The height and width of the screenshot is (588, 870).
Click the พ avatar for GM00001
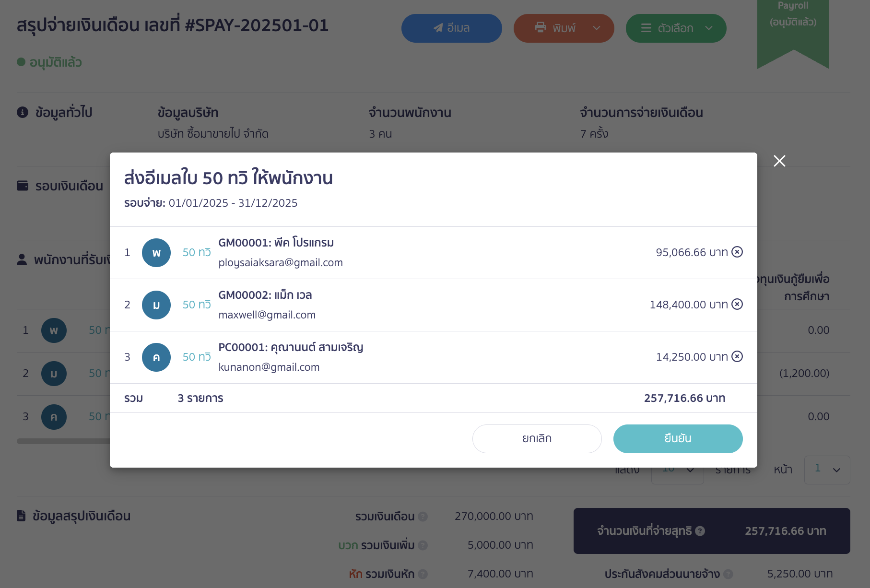point(156,253)
